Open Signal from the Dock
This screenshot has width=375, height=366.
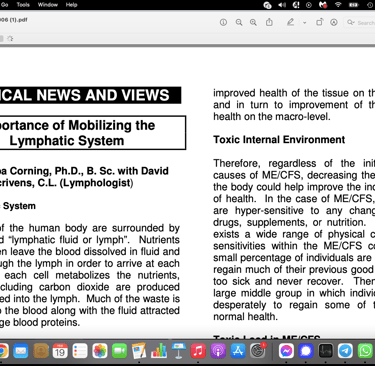pos(306,351)
